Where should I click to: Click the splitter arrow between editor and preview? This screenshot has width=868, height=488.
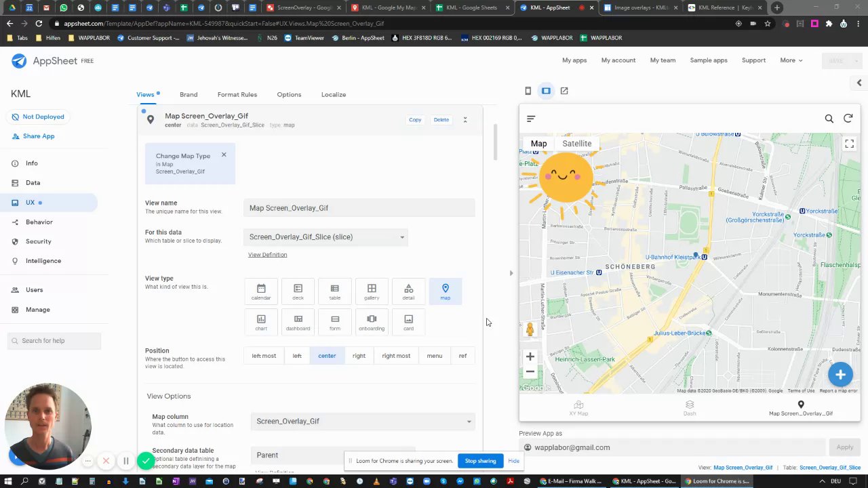(511, 273)
